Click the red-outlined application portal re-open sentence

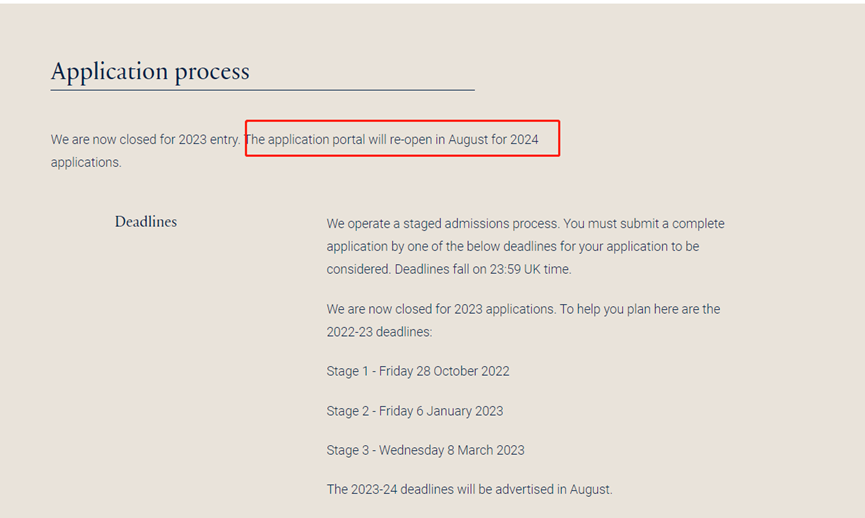pyautogui.click(x=392, y=140)
